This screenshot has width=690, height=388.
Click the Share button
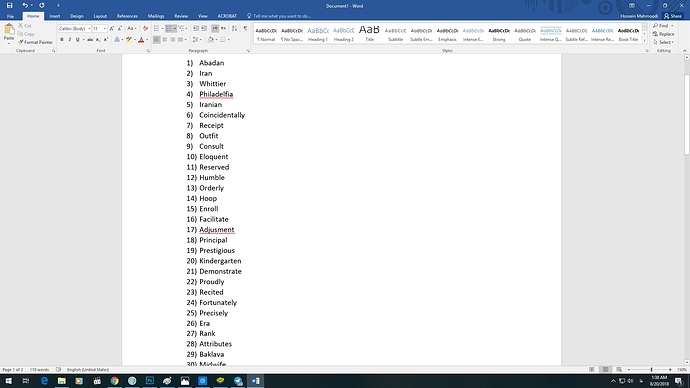[673, 16]
